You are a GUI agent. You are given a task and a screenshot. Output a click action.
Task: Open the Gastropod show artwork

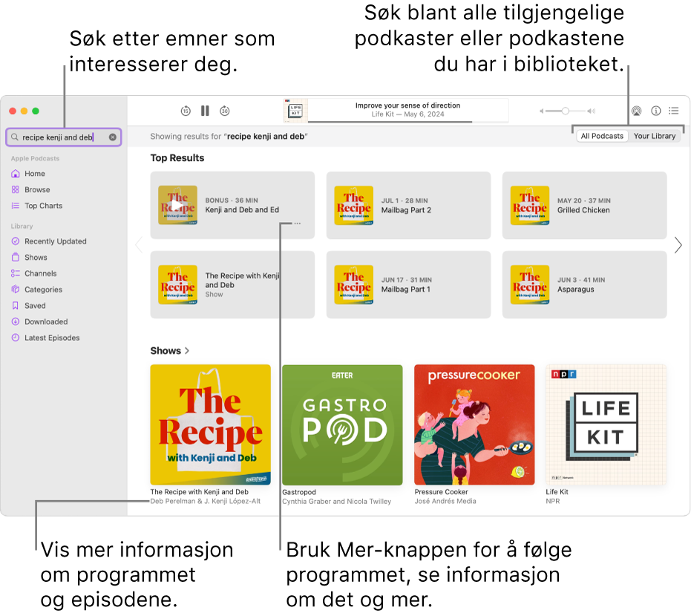[342, 425]
